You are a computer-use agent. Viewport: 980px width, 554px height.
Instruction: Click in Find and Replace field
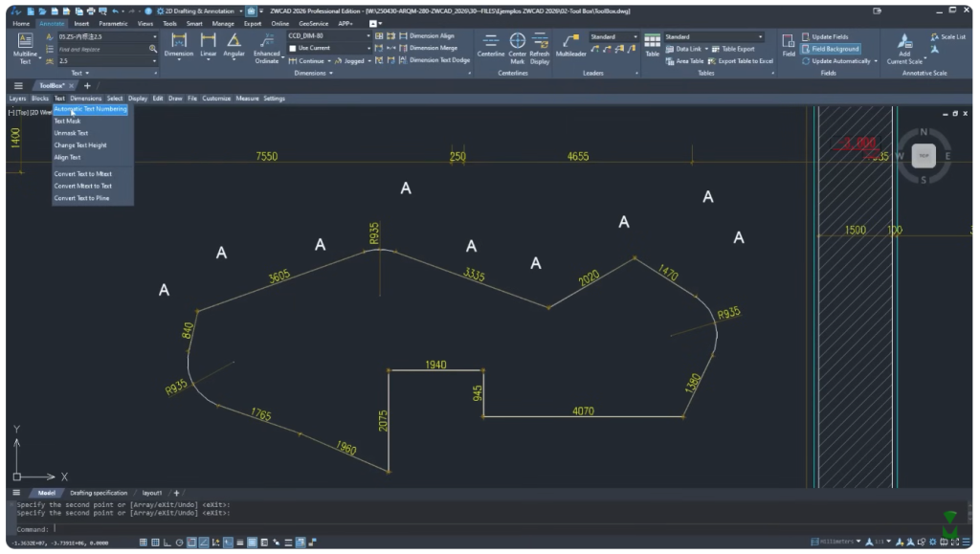pyautogui.click(x=101, y=49)
